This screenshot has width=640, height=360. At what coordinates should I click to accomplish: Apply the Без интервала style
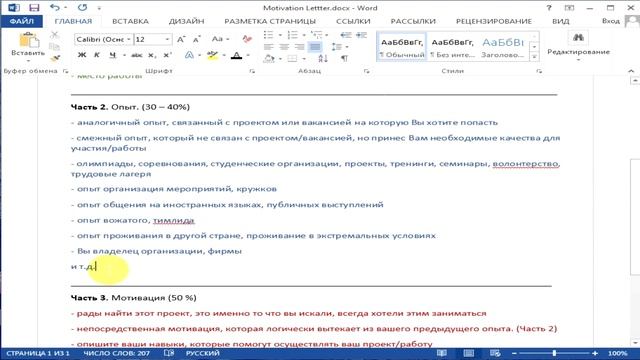(453, 47)
